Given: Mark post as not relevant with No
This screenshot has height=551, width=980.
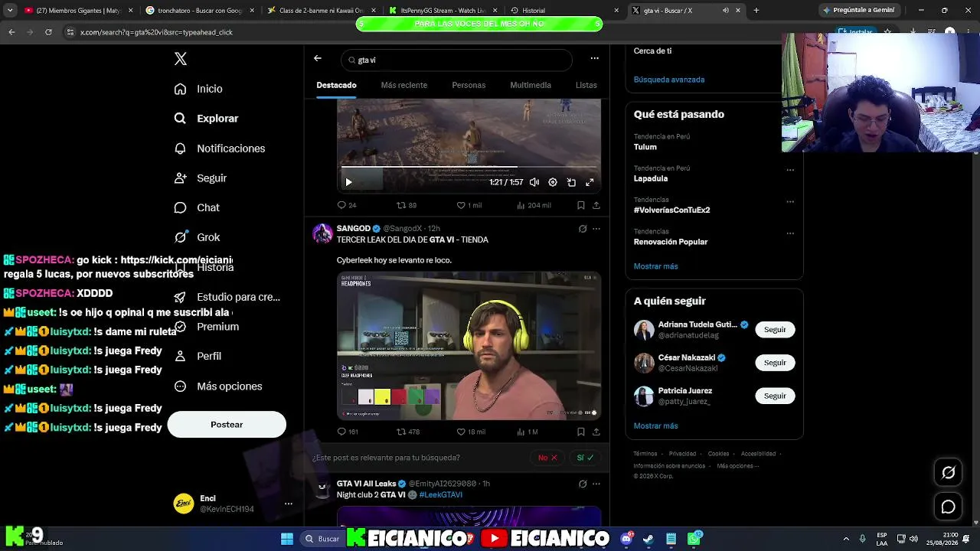Looking at the screenshot, I should (547, 458).
